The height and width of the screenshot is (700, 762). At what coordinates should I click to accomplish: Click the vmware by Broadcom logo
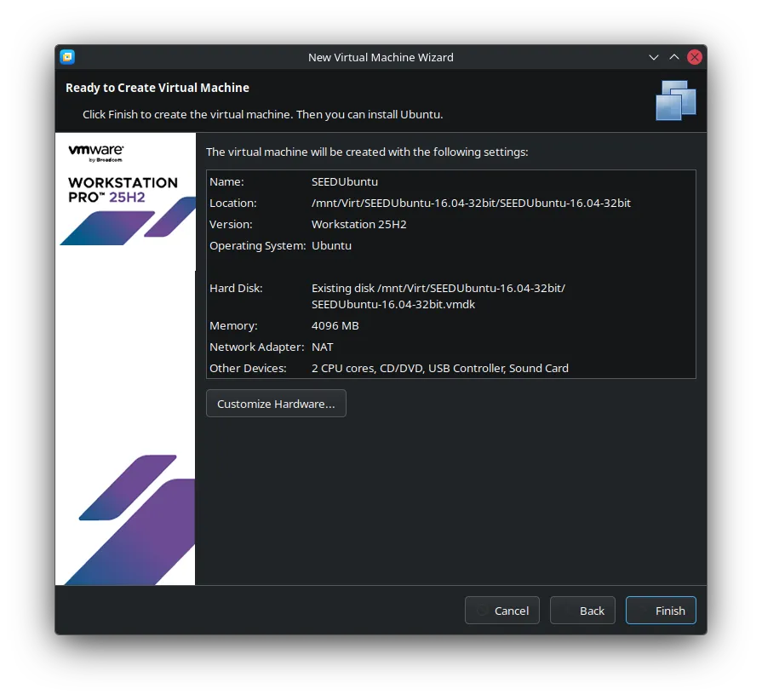(96, 152)
